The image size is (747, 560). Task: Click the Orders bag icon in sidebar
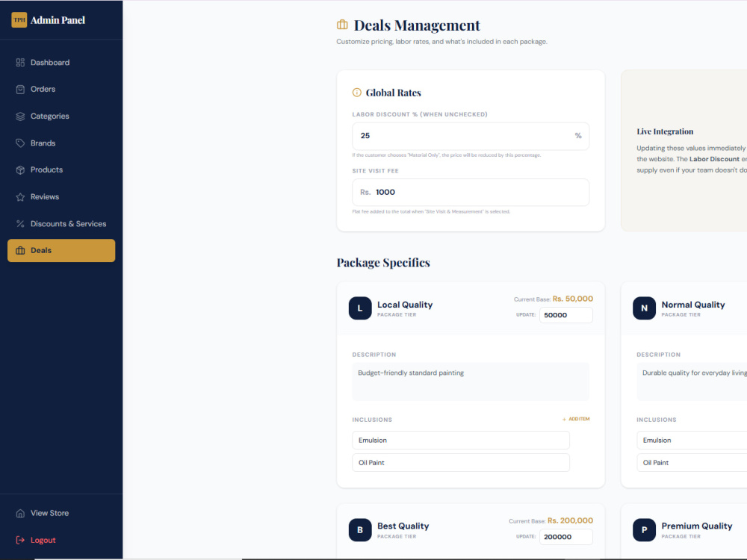(x=20, y=89)
